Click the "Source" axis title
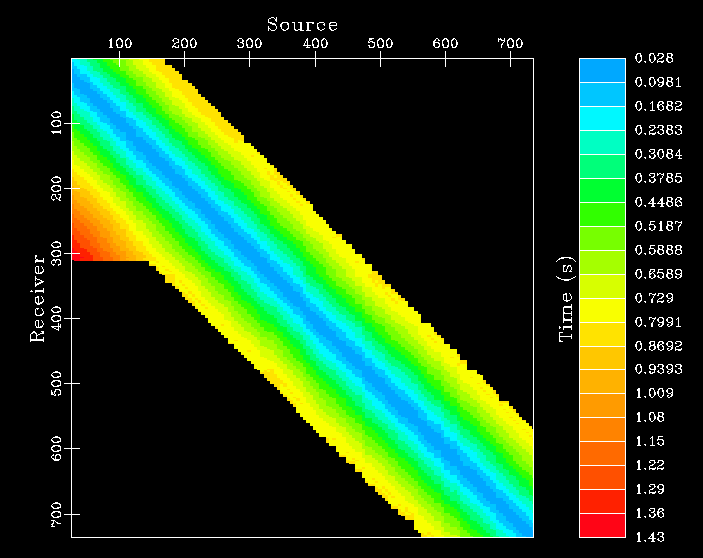Viewport: 703px width, 558px height. click(302, 25)
